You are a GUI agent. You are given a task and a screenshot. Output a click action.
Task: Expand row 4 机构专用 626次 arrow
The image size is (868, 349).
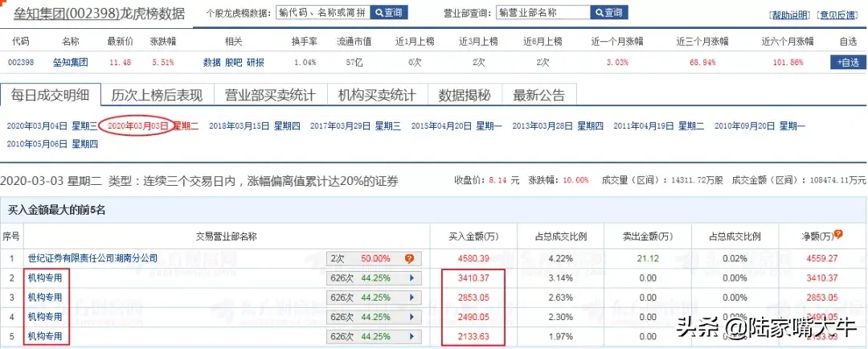tap(412, 316)
